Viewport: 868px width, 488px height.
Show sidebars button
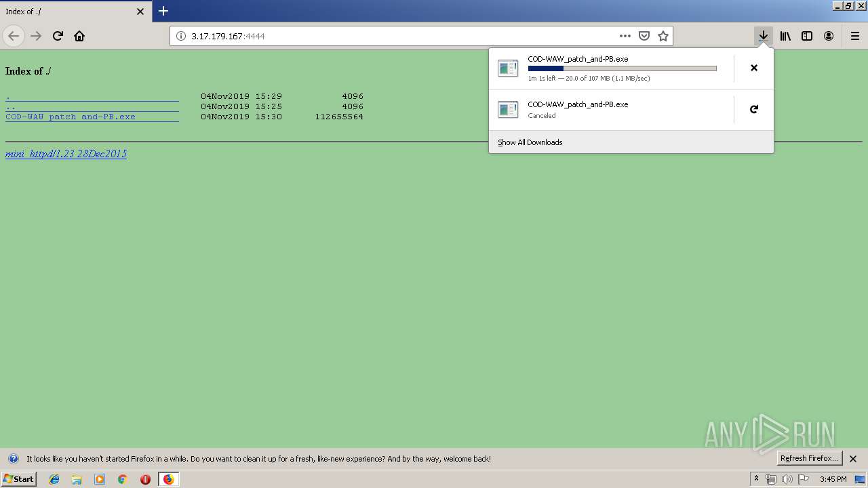click(807, 36)
